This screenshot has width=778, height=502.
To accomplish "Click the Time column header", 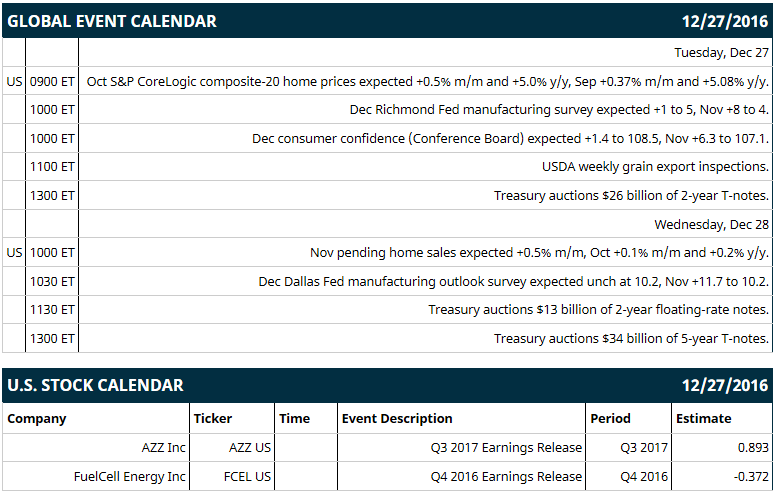I will coord(294,419).
